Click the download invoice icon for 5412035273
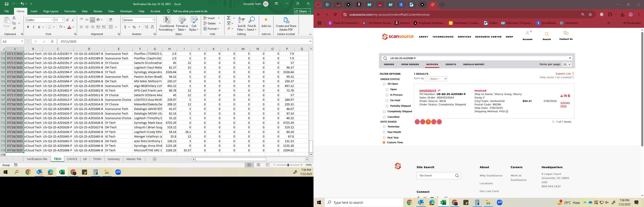 pyautogui.click(x=562, y=96)
